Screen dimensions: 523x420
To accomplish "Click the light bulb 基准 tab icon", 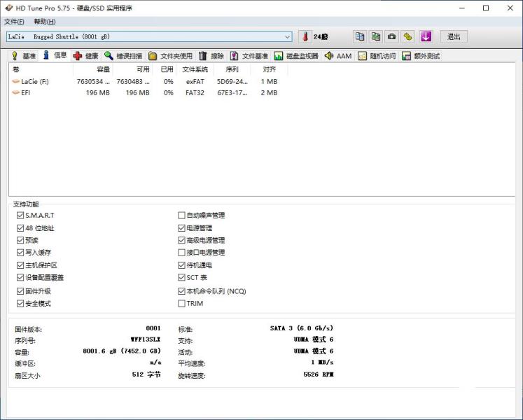I will 14,56.
